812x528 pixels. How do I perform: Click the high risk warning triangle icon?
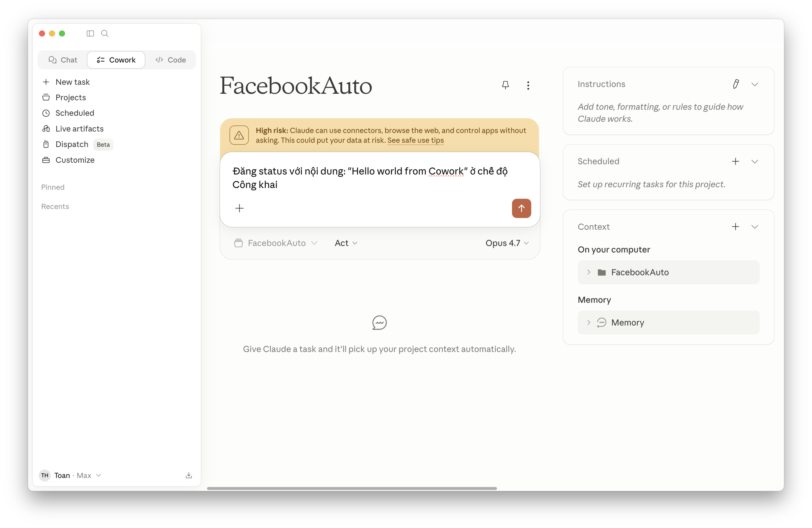click(239, 135)
